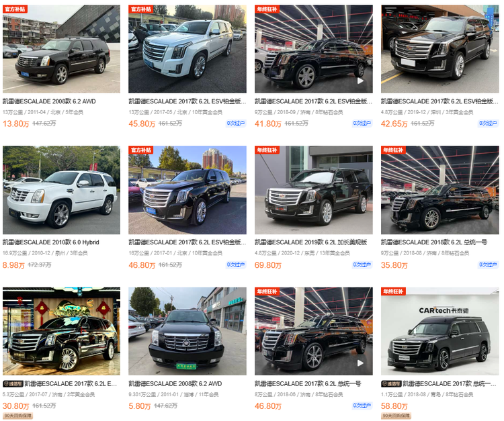Click 年终狂补 badge on 2018款 总统一号 photo
The width and height of the screenshot is (504, 421).
point(393,150)
